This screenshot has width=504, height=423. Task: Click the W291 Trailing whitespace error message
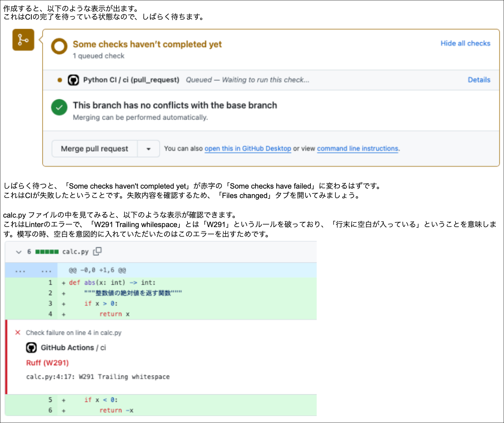[98, 377]
